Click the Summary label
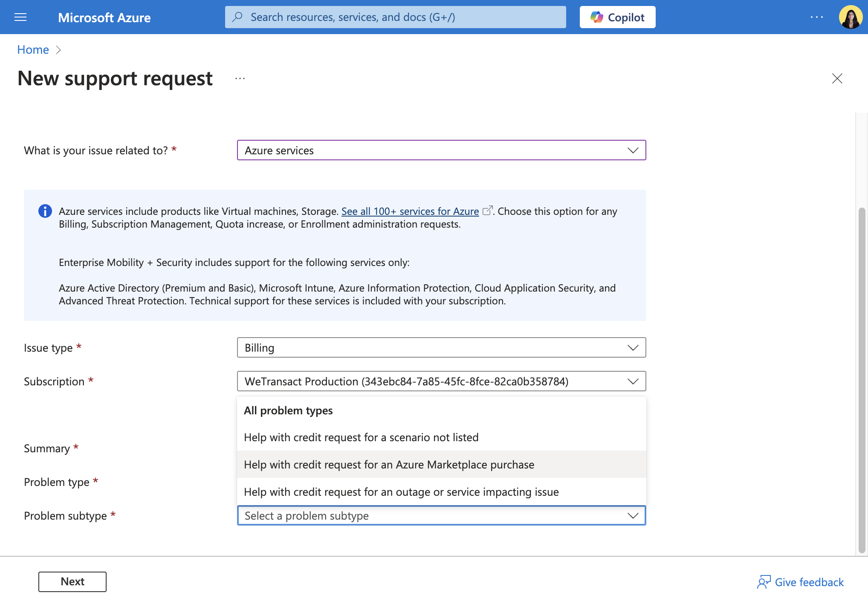 click(47, 448)
